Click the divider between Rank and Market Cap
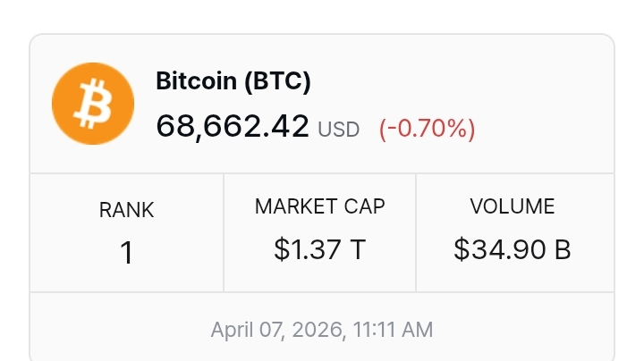This screenshot has width=644, height=361. 224,232
